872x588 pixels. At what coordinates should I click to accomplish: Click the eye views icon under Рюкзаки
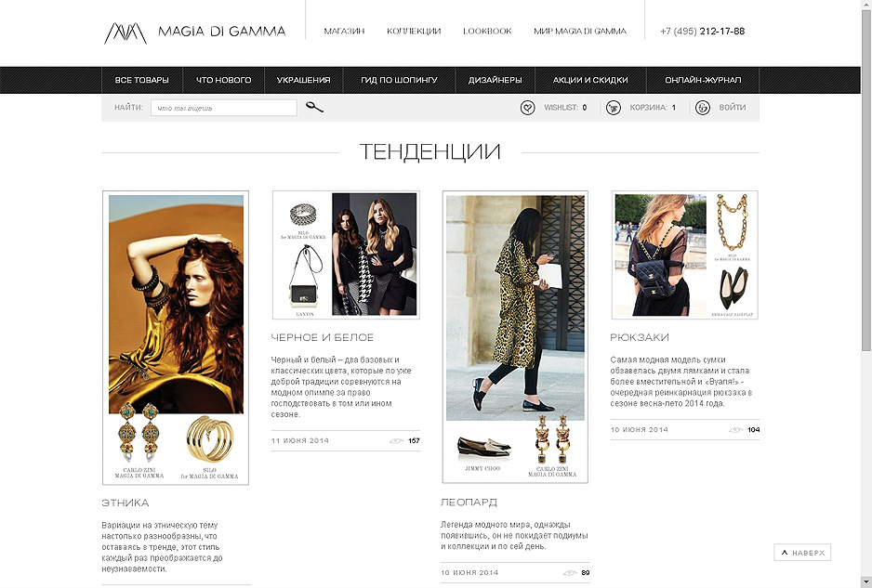(x=735, y=429)
